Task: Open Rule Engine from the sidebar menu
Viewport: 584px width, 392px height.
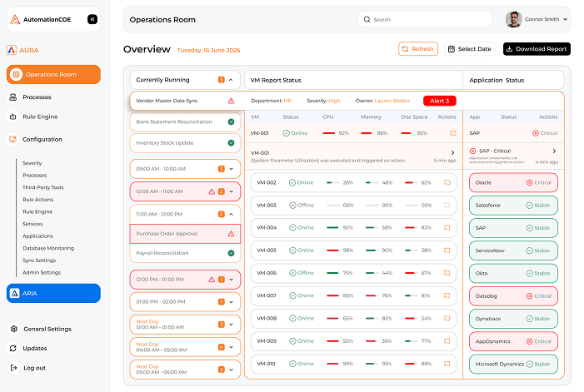Action: pyautogui.click(x=40, y=117)
